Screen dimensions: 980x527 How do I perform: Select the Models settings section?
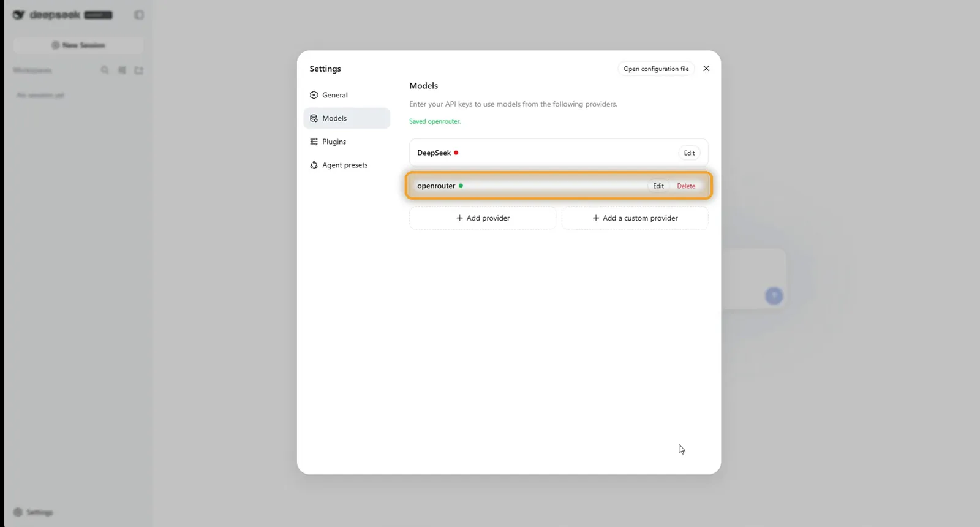point(347,118)
